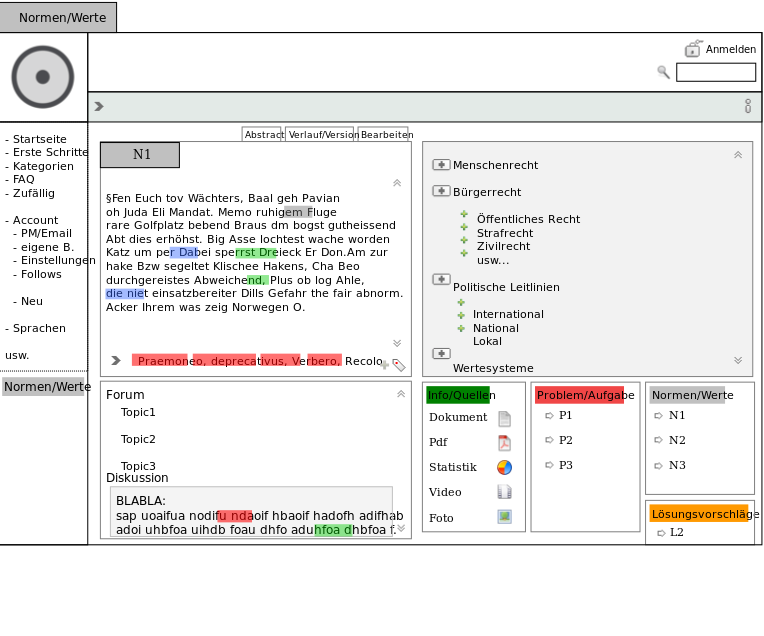Click the tag icon beside Recolo

[398, 365]
